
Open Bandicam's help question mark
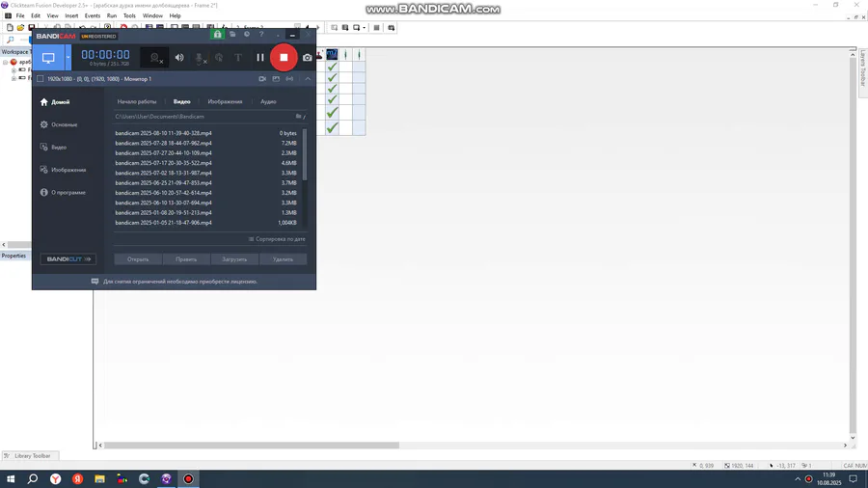coord(261,35)
